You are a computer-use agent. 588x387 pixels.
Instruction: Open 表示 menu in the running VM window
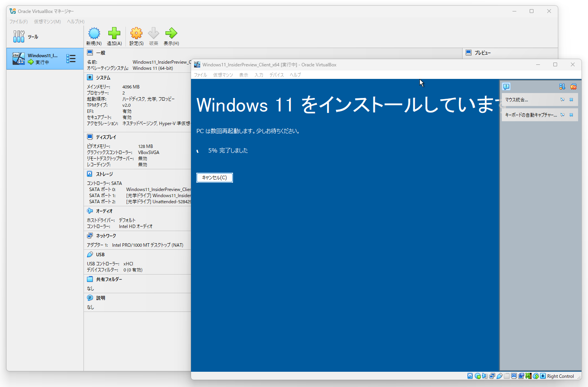pyautogui.click(x=244, y=75)
